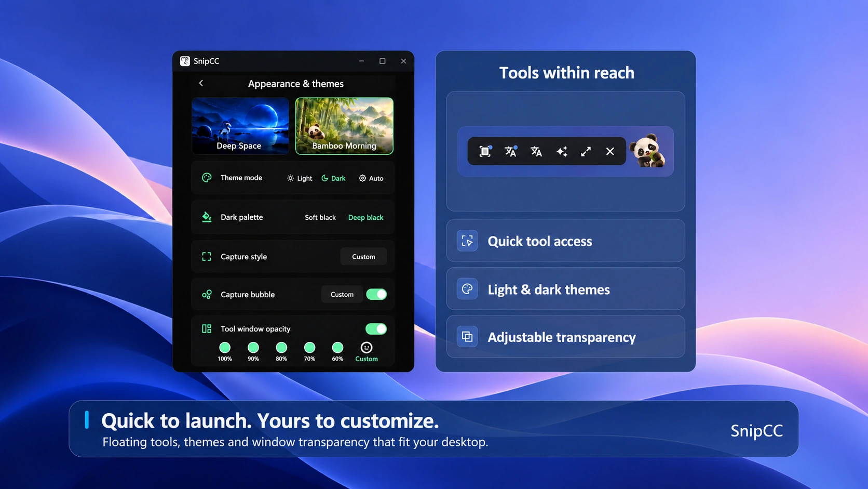
Task: Click the panda mascot beside the toolbar
Action: coord(647,151)
